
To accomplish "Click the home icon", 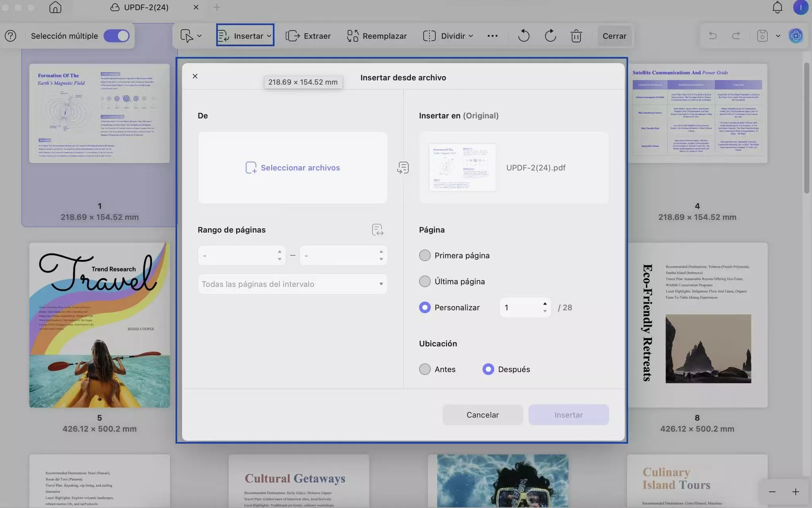I will [55, 8].
